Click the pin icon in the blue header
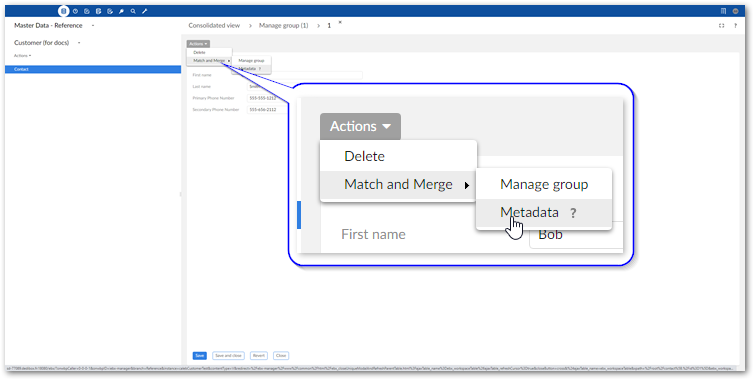The height and width of the screenshot is (380, 754). (x=122, y=11)
